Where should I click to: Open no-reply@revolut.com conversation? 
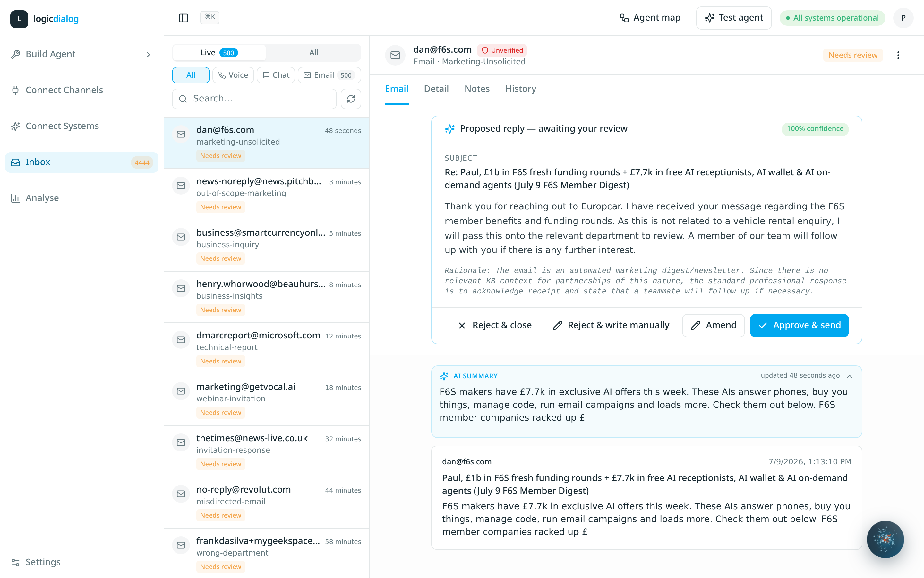(267, 503)
